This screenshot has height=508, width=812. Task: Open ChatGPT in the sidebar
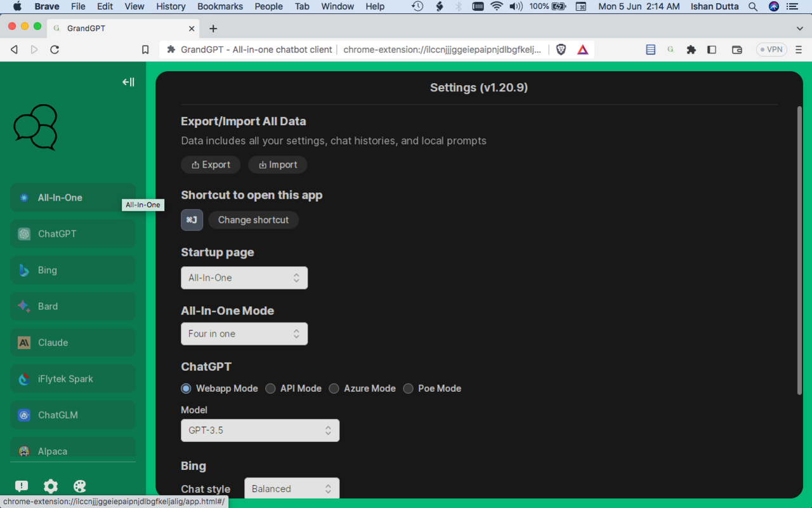[x=73, y=234]
